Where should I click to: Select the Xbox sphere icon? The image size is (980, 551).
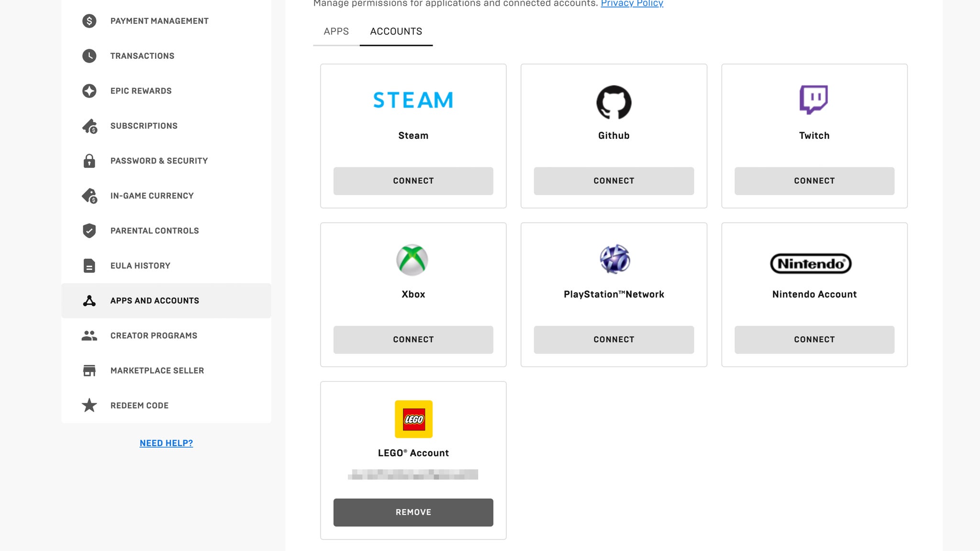pyautogui.click(x=413, y=260)
